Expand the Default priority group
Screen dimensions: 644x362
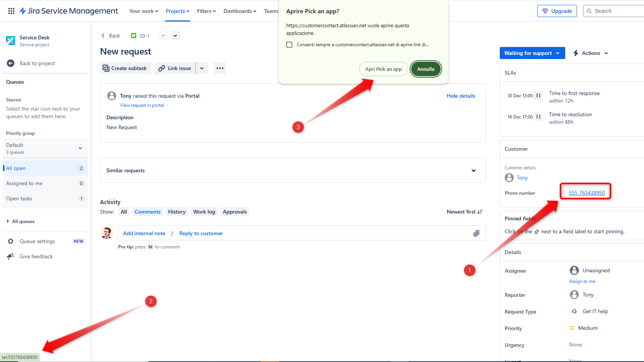point(45,148)
